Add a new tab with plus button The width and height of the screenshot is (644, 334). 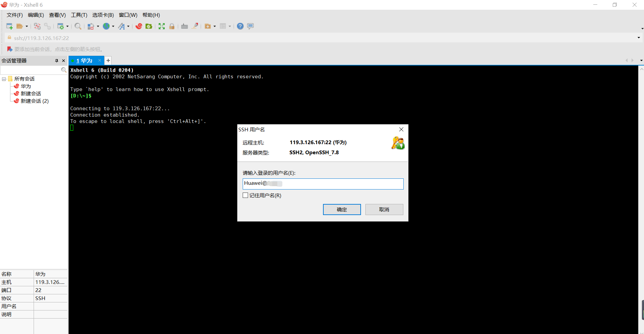coord(108,60)
